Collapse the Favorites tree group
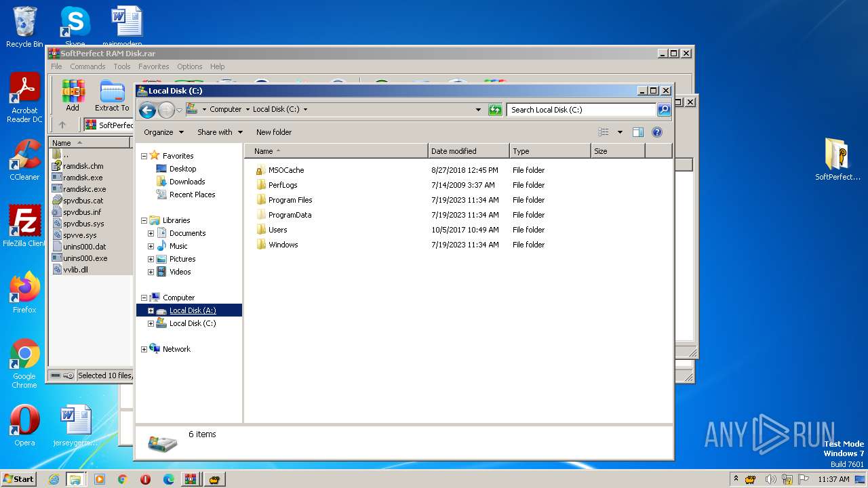This screenshot has height=488, width=868. 144,156
